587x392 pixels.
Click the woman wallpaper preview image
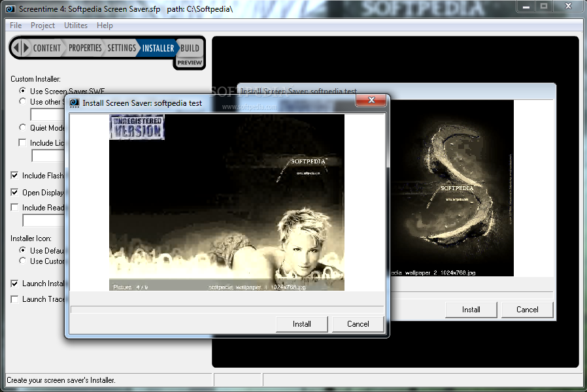(x=226, y=203)
